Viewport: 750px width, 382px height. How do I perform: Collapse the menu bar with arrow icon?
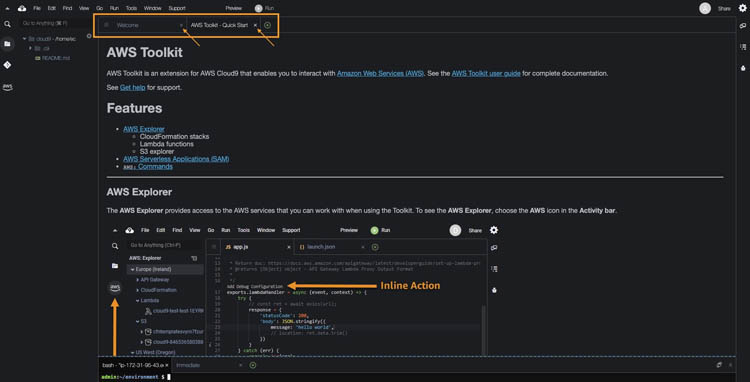coord(7,8)
